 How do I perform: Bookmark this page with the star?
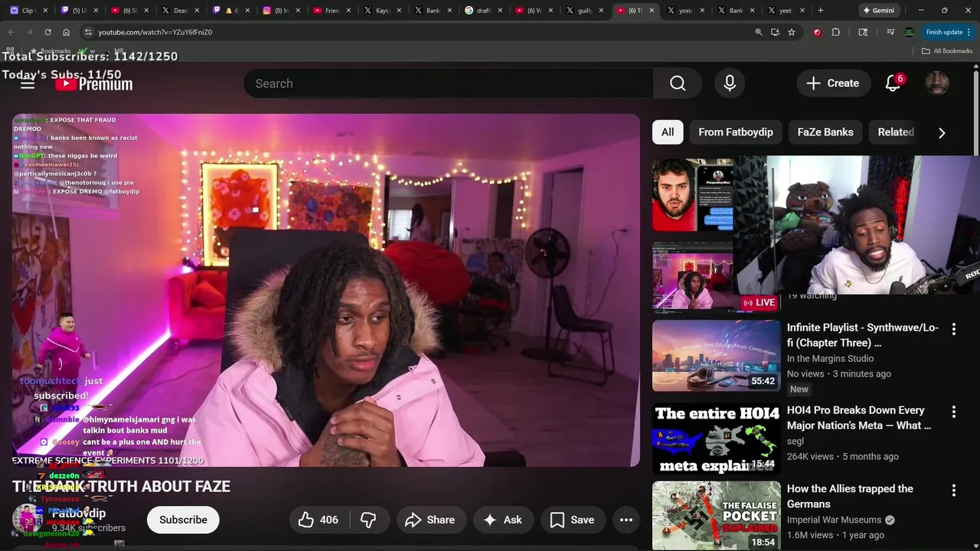(x=792, y=32)
